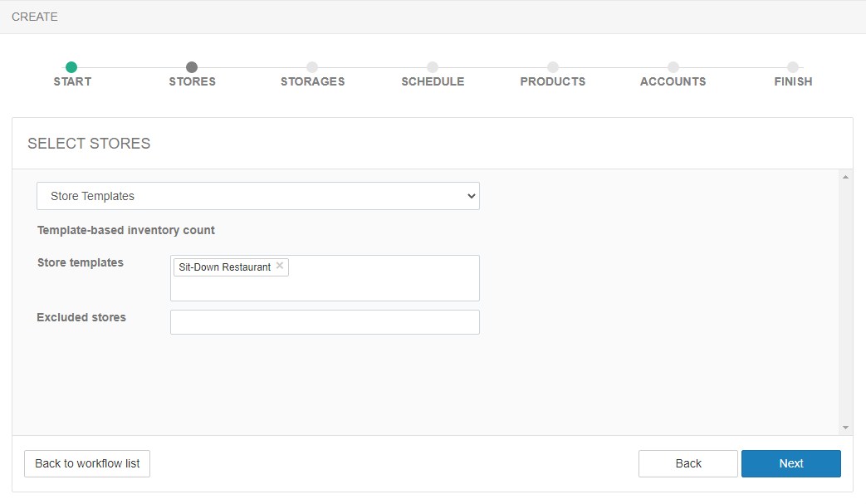This screenshot has height=504, width=866.
Task: Click the Excluded stores input field
Action: coord(325,322)
